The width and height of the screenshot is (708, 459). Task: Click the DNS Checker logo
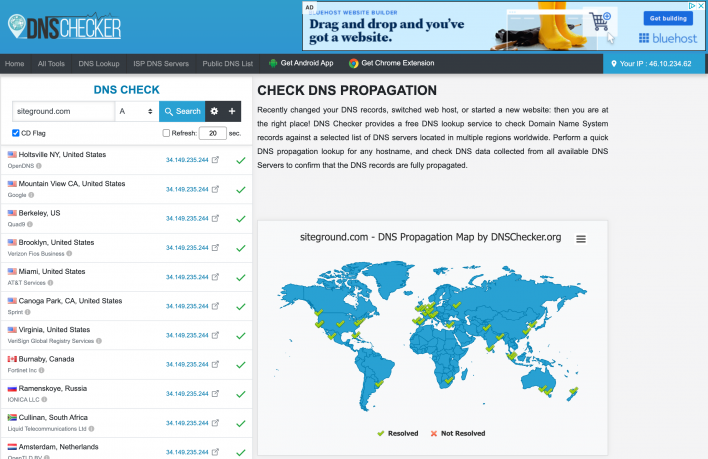coord(65,27)
